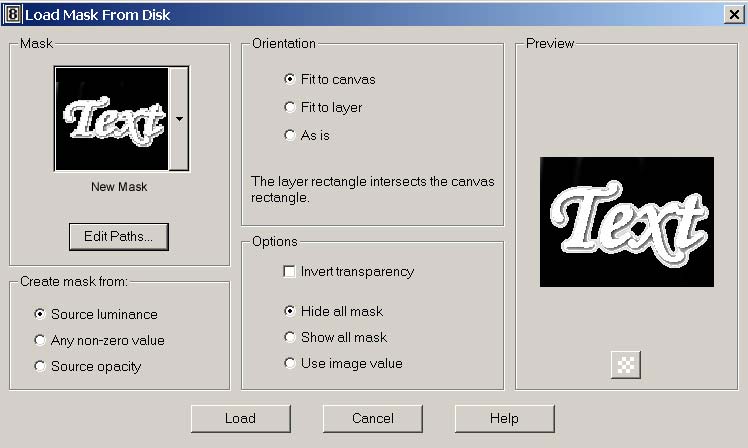
Task: Enable the Invert transparency checkbox
Action: pyautogui.click(x=290, y=271)
